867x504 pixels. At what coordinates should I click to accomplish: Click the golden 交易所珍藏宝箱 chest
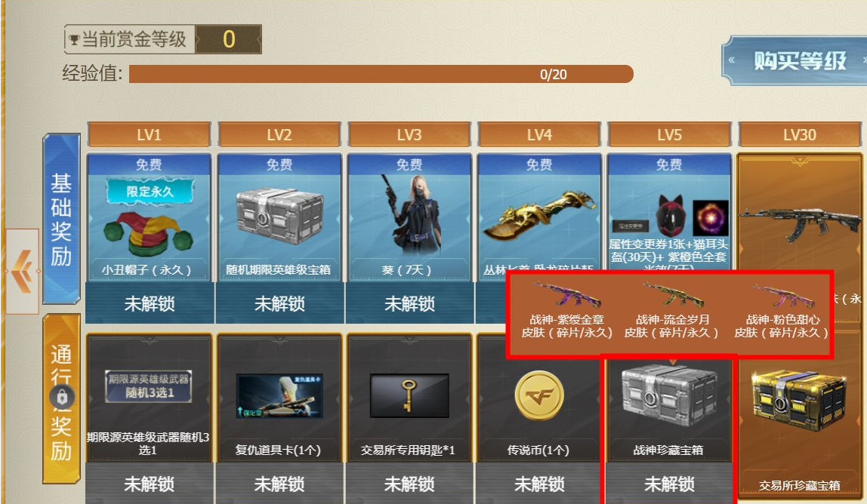pos(800,401)
